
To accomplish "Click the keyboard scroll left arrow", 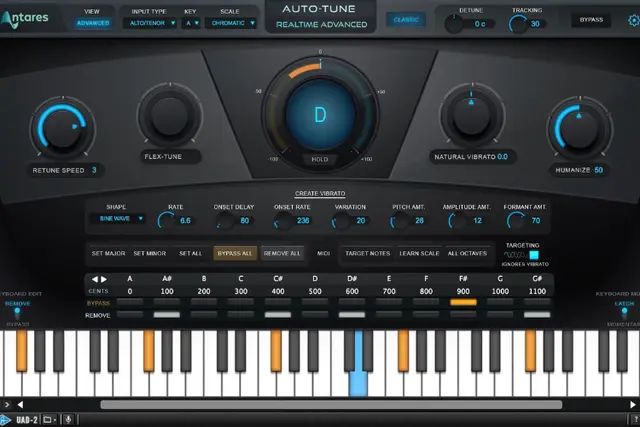I will pos(20,405).
